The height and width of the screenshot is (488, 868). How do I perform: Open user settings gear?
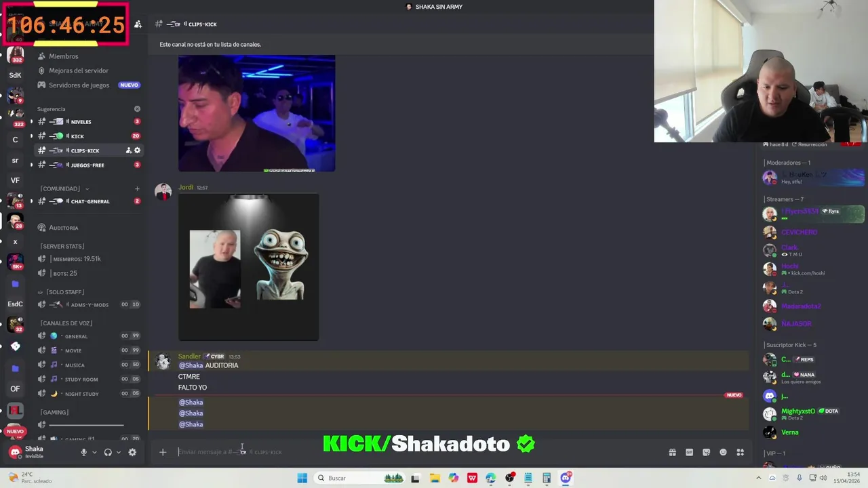(132, 452)
